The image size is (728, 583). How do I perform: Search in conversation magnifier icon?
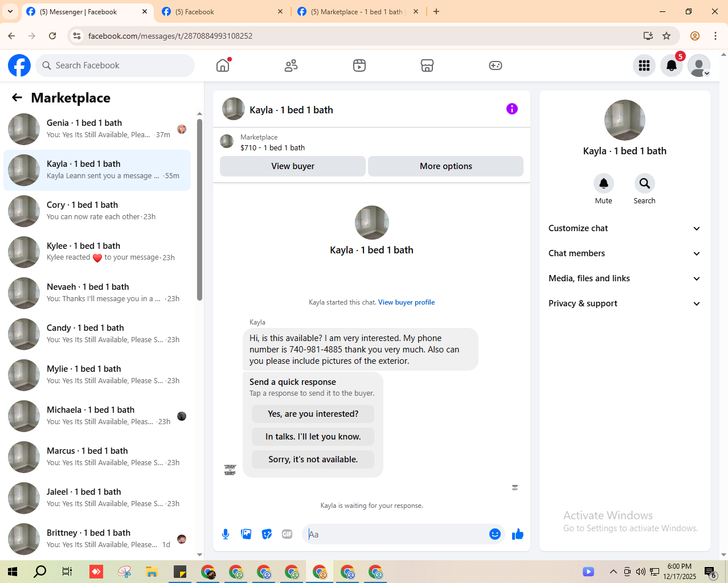coord(645,183)
